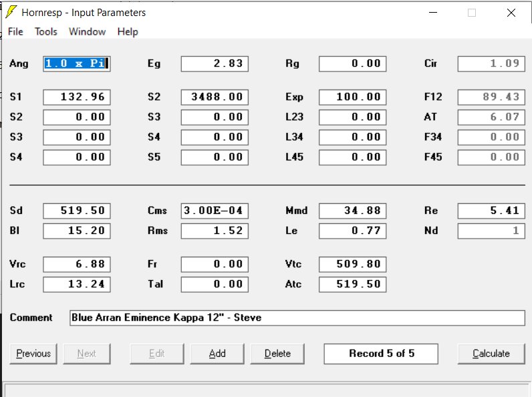Viewport: 532px width, 397px height.
Task: Click the Ang label
Action: [19, 63]
